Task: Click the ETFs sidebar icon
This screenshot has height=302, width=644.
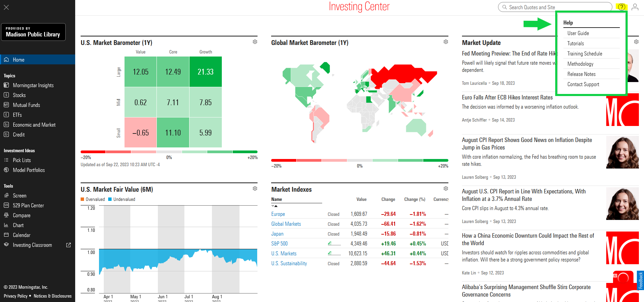Action: [x=6, y=115]
